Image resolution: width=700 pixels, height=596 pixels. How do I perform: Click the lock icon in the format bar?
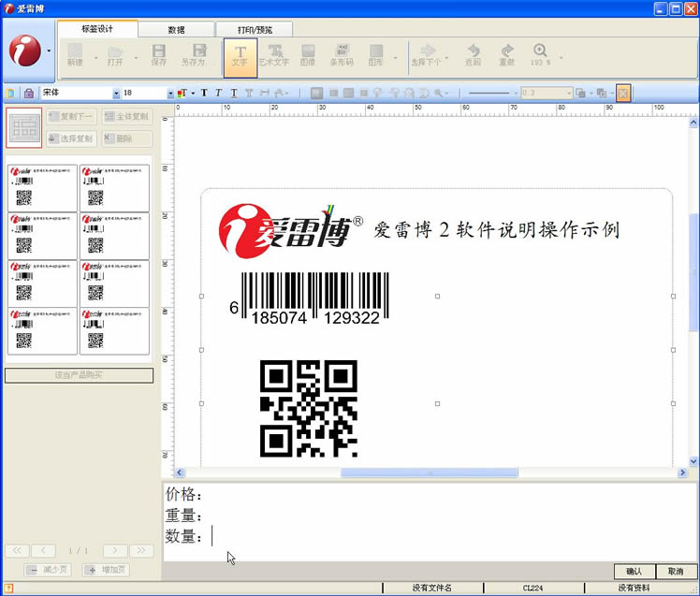(x=29, y=94)
